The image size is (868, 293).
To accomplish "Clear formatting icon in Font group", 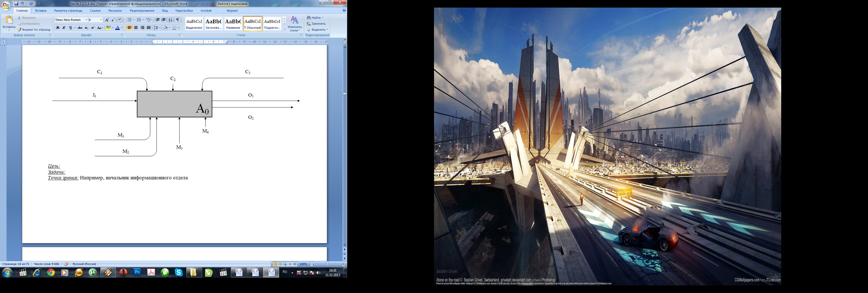I will 120,20.
